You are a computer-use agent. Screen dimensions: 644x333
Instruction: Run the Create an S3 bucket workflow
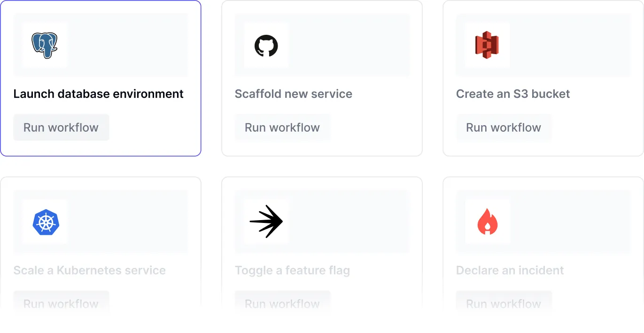tap(504, 127)
